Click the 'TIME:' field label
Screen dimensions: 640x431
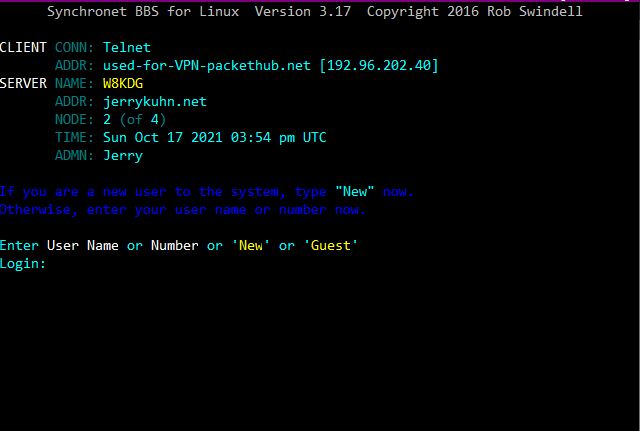pos(74,137)
